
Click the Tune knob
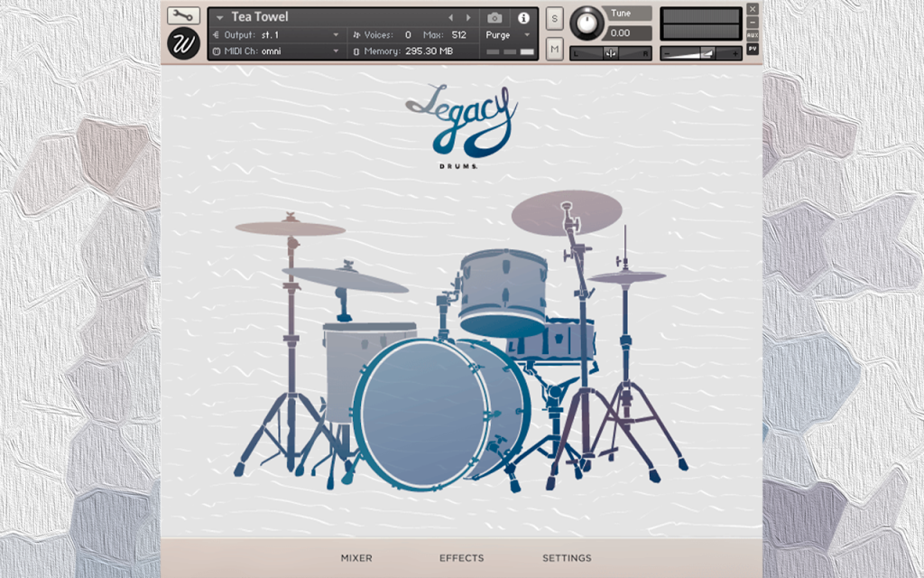[x=587, y=23]
